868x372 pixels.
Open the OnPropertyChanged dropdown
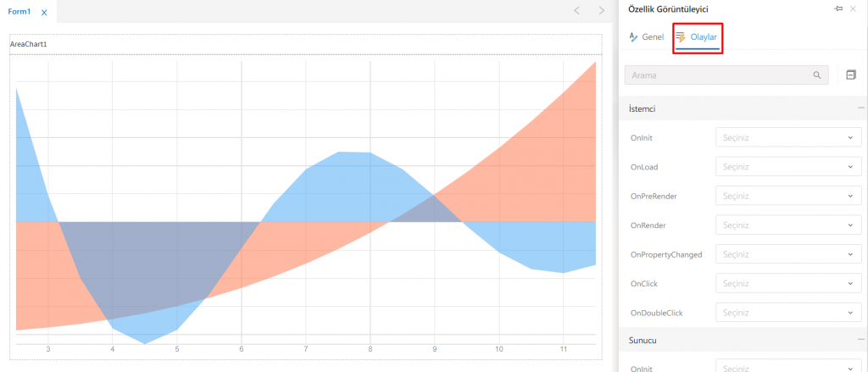pos(788,254)
